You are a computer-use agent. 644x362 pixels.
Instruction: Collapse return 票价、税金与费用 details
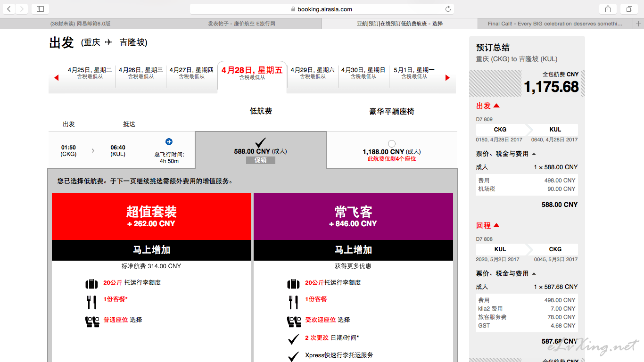pos(534,274)
